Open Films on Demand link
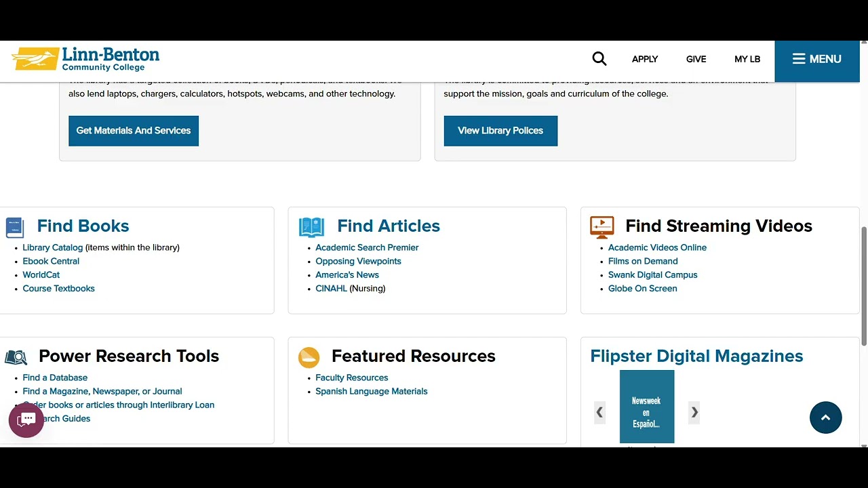Viewport: 868px width, 488px height. (643, 261)
